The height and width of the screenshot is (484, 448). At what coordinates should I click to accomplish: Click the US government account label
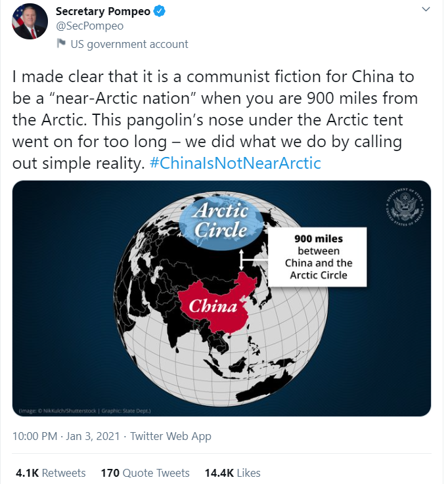(129, 44)
